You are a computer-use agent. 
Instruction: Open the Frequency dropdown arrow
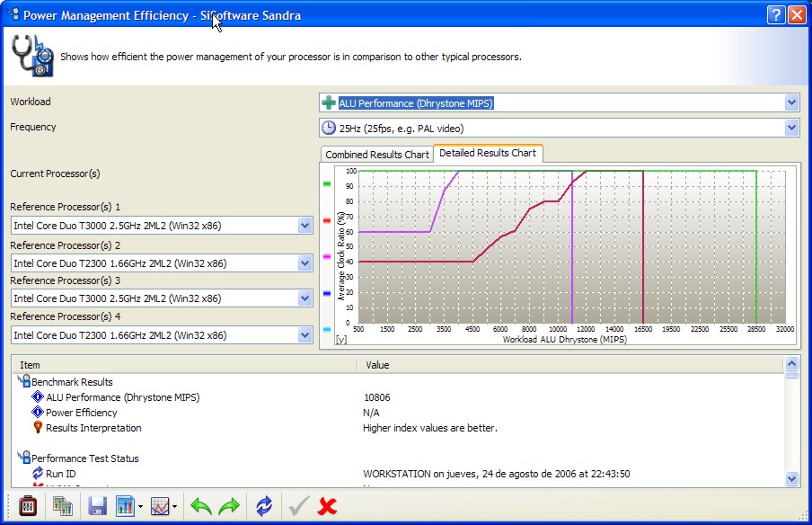[x=791, y=128]
